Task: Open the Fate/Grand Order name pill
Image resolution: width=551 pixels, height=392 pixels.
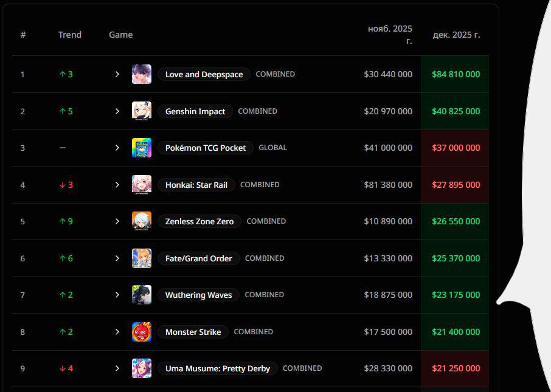Action: [x=198, y=258]
